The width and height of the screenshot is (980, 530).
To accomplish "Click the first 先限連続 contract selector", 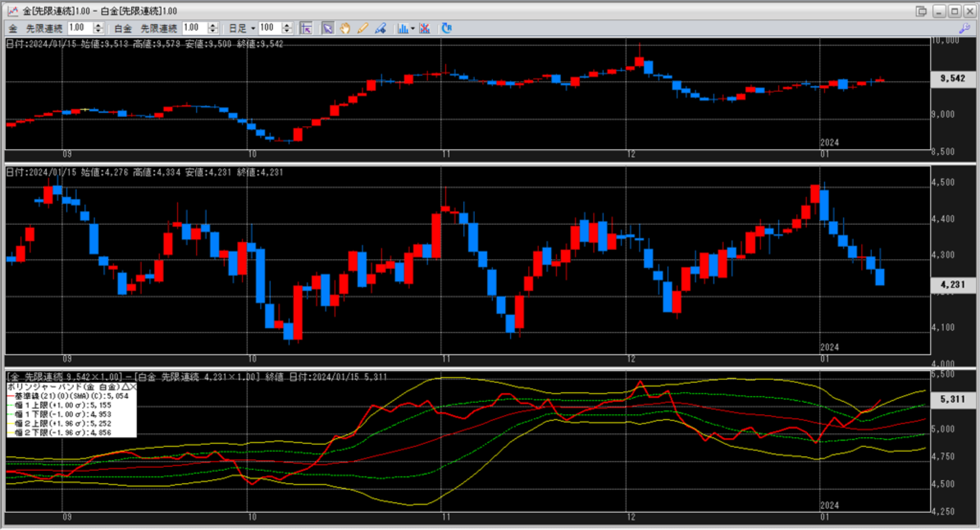I will pos(43,29).
